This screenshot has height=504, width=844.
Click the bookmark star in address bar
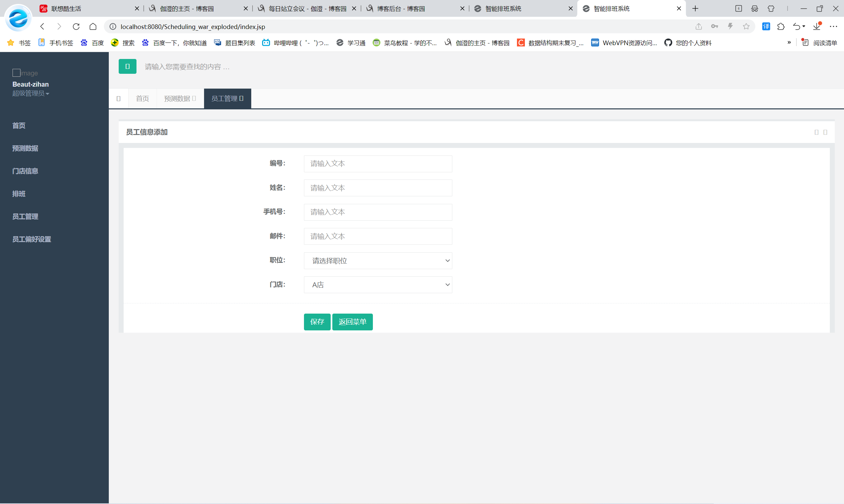(x=746, y=26)
